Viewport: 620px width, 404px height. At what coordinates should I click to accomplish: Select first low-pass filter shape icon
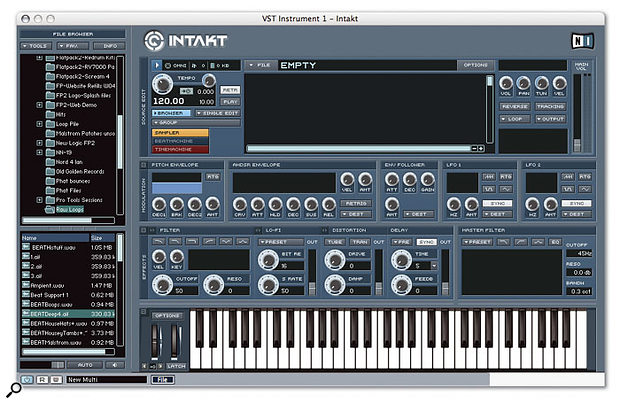pos(159,242)
